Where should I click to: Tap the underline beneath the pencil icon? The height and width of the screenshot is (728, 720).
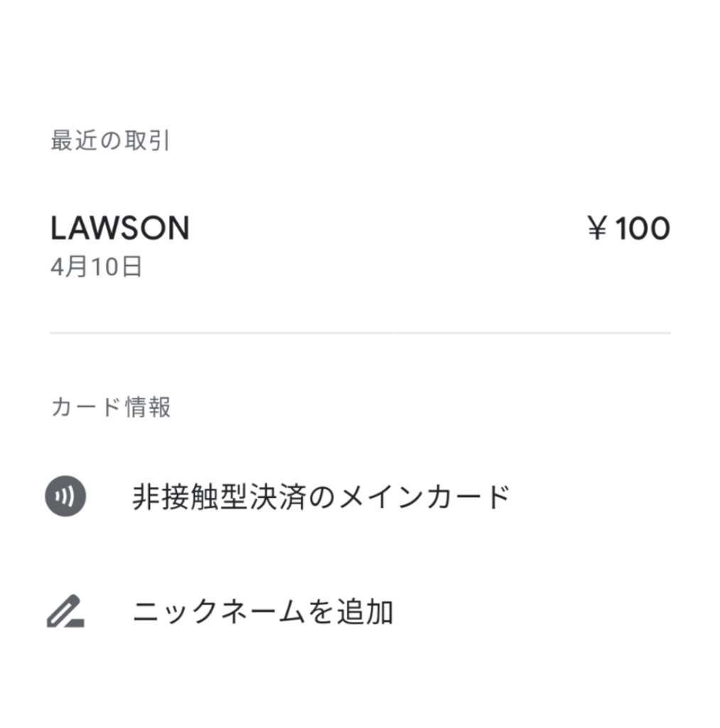tap(72, 623)
